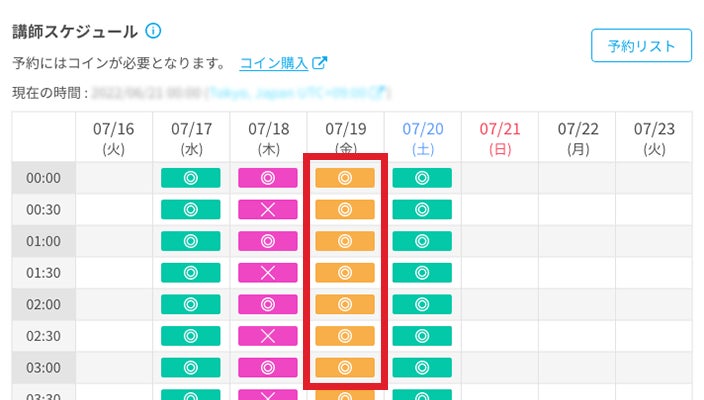
Task: Click the empty 07/16 00:00 cell
Action: 113,178
